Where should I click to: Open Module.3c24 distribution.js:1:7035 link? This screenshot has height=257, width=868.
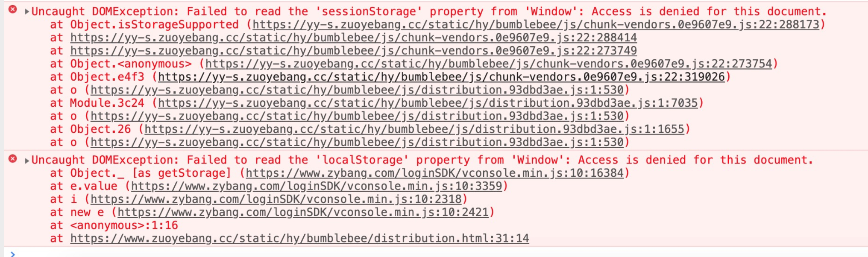click(428, 103)
